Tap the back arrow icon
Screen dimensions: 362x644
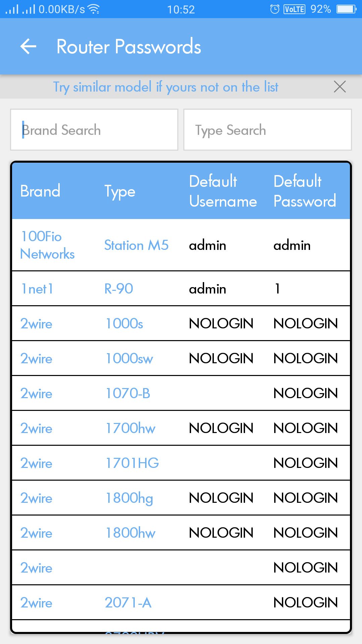(x=28, y=46)
